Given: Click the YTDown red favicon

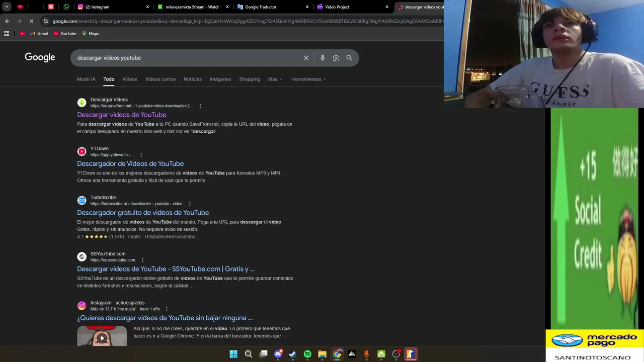Looking at the screenshot, I should point(82,151).
